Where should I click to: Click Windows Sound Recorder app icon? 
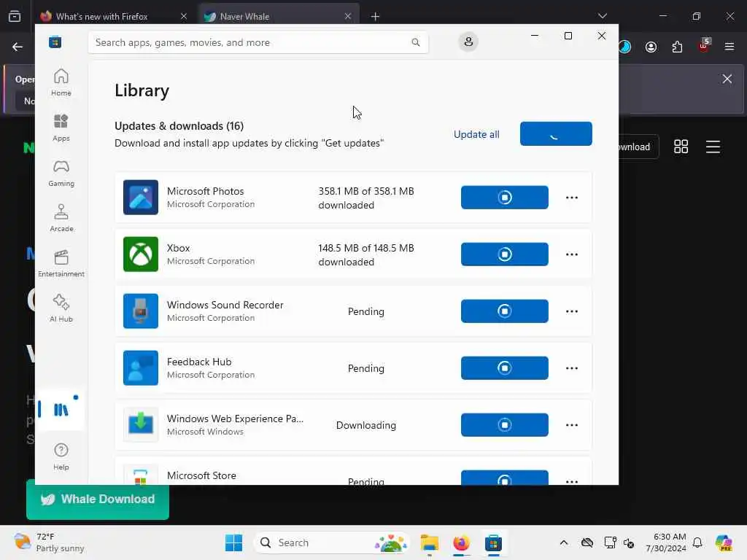point(141,311)
